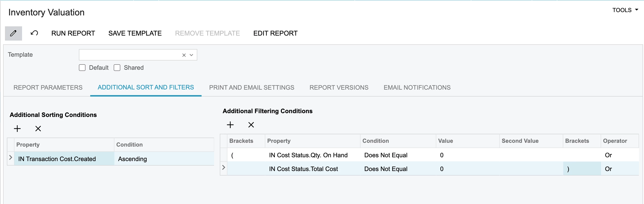The width and height of the screenshot is (644, 204).
Task: Select the Ascending condition cell
Action: tap(164, 159)
